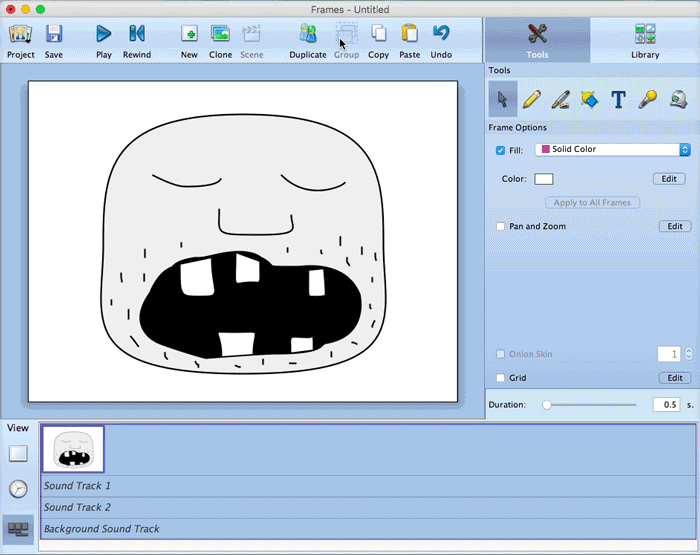This screenshot has height=555, width=700.
Task: Select the pen and eraser tool
Action: click(x=560, y=99)
